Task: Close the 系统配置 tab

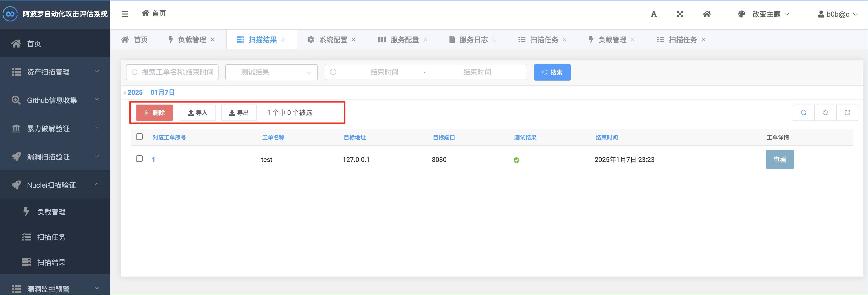Action: click(x=354, y=40)
